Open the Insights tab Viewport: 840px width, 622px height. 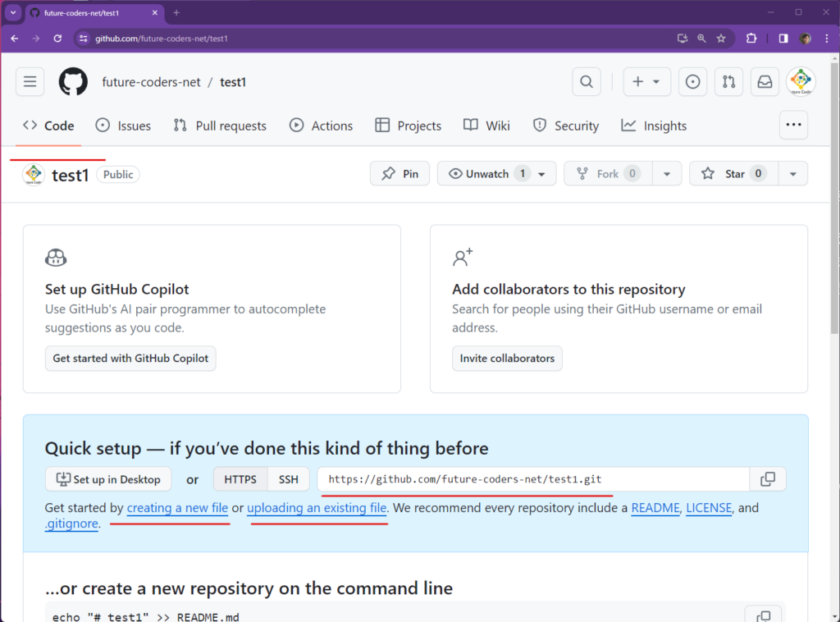pyautogui.click(x=654, y=126)
